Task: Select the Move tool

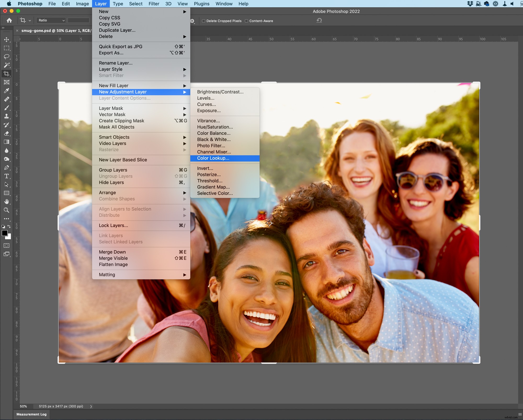Action: click(7, 40)
